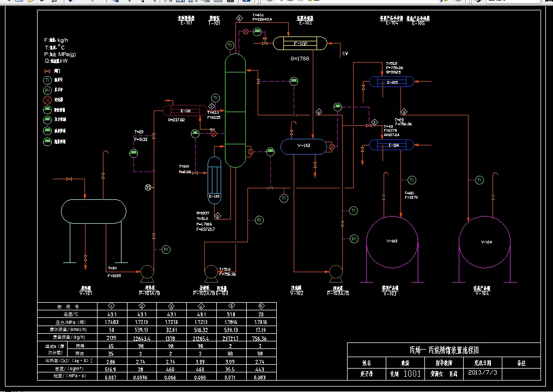
Task: Select the 2013/7/3 date cell
Action: pos(483,372)
